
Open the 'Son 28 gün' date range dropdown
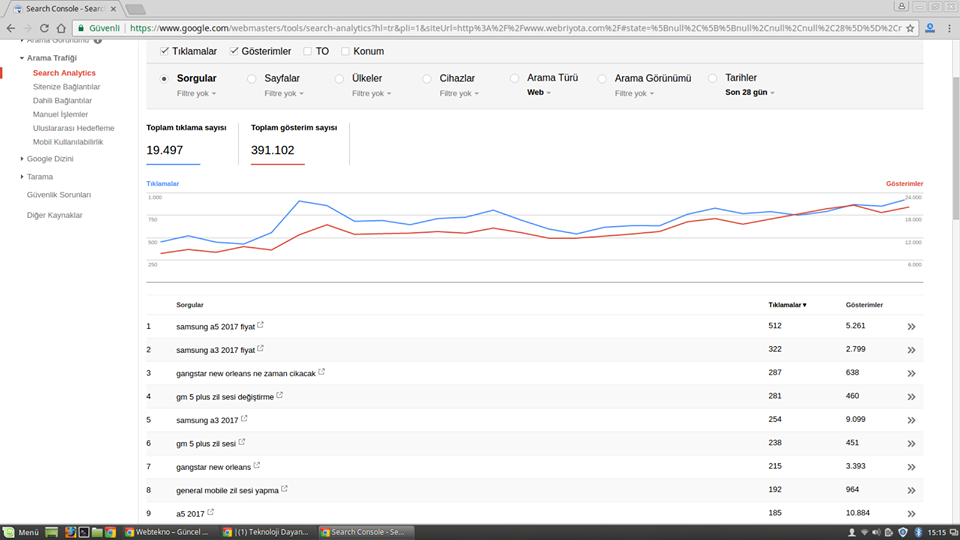749,92
